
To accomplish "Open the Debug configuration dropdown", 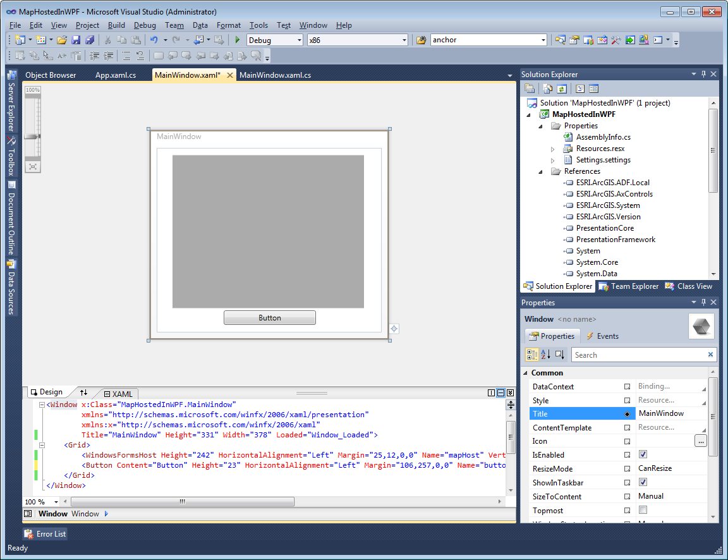I will click(299, 40).
